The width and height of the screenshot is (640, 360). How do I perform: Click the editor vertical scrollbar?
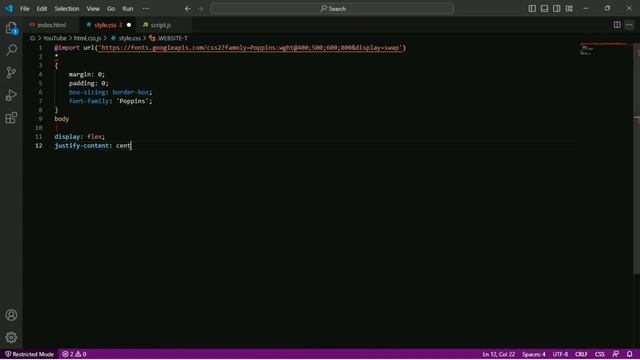pyautogui.click(x=636, y=159)
